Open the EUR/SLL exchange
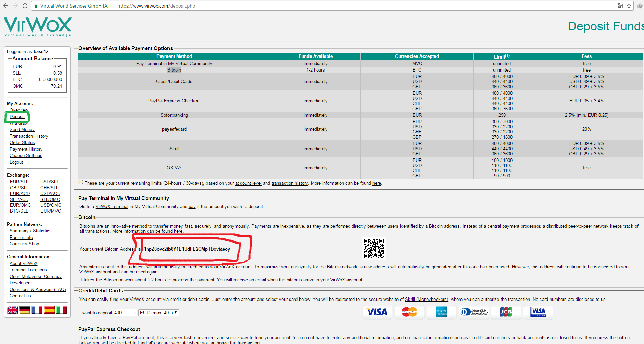This screenshot has height=344, width=644. 19,182
